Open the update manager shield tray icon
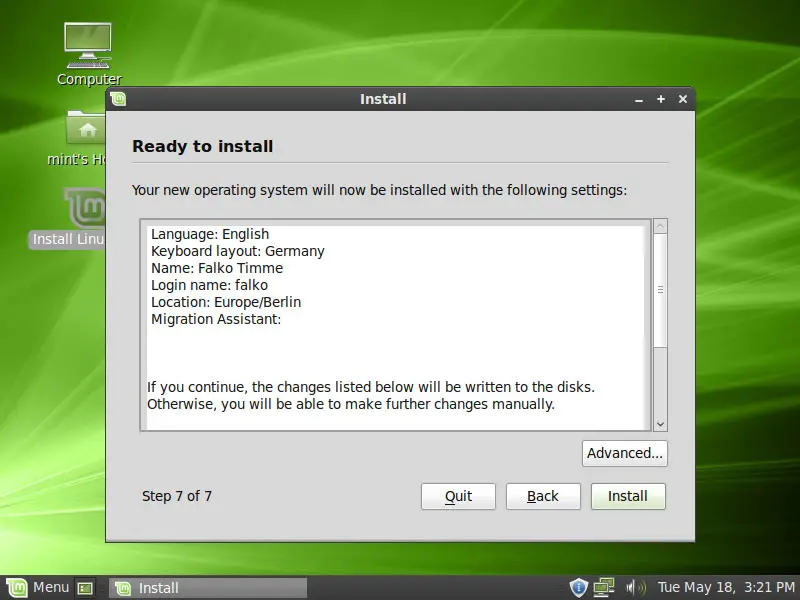This screenshot has width=800, height=600. [579, 588]
